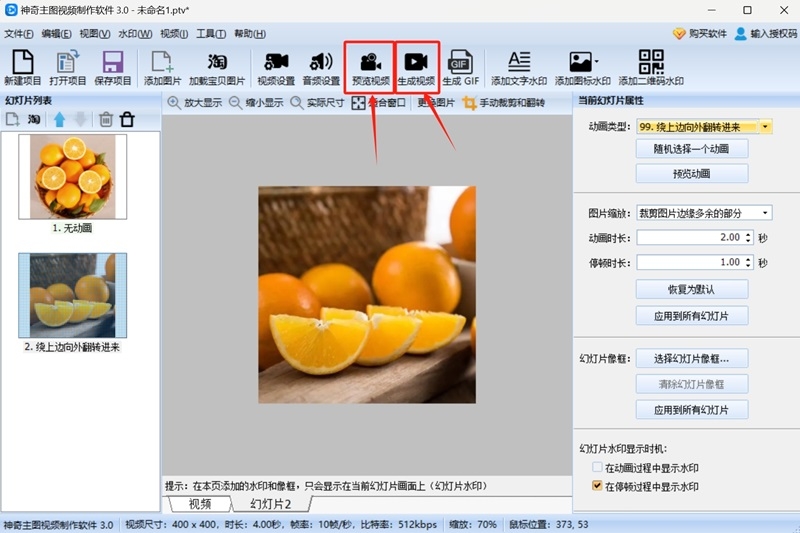Open the 动画类型 animation type dropdown
The height and width of the screenshot is (533, 800).
point(765,127)
